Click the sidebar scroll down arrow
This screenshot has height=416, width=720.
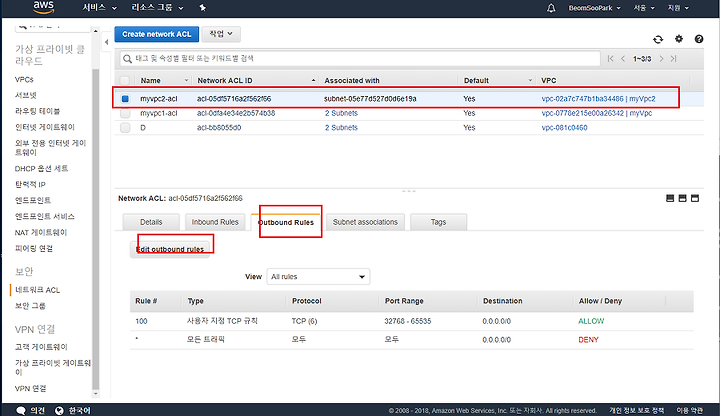[96, 394]
